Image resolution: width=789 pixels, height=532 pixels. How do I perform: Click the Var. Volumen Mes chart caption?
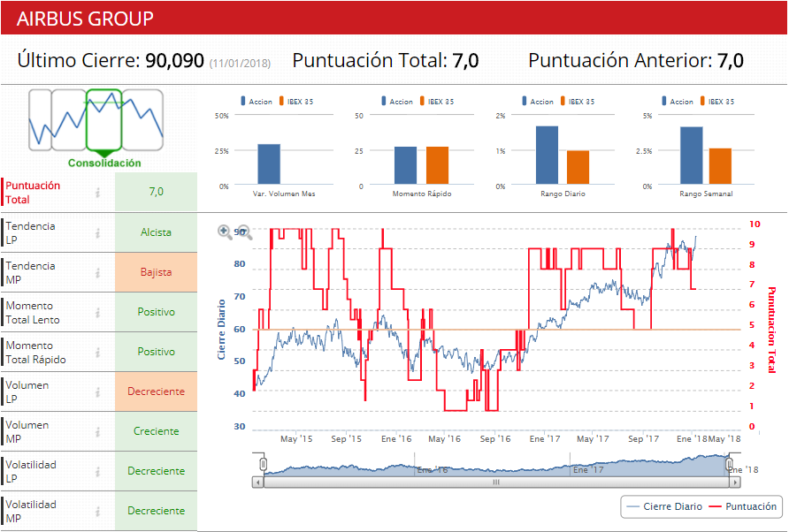click(x=284, y=194)
